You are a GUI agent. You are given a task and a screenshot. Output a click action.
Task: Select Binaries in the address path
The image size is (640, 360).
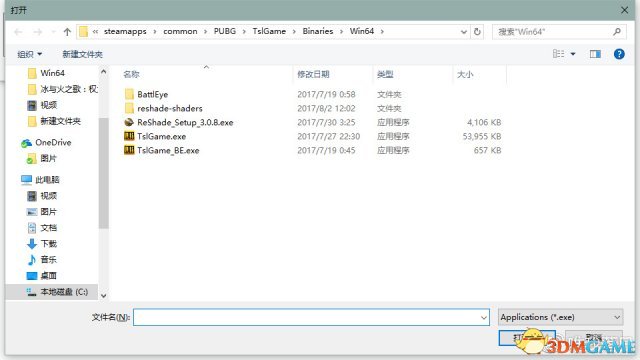pyautogui.click(x=318, y=31)
